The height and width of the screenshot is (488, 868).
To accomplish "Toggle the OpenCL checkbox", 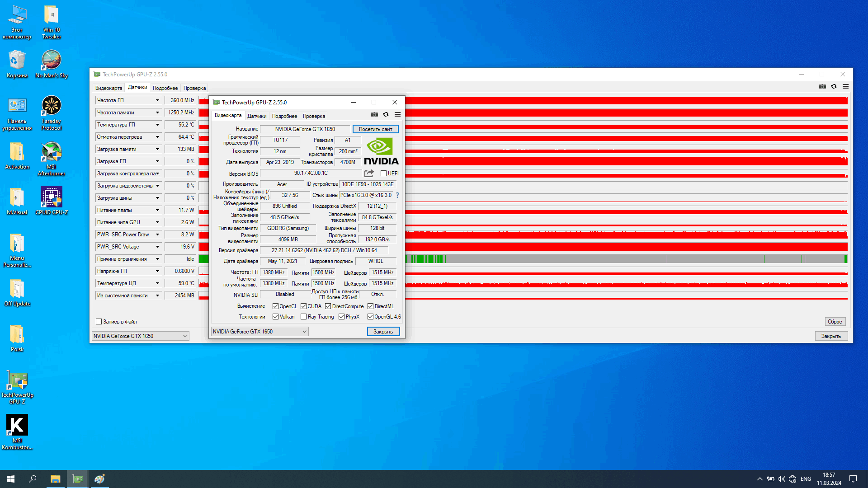I will click(x=275, y=306).
